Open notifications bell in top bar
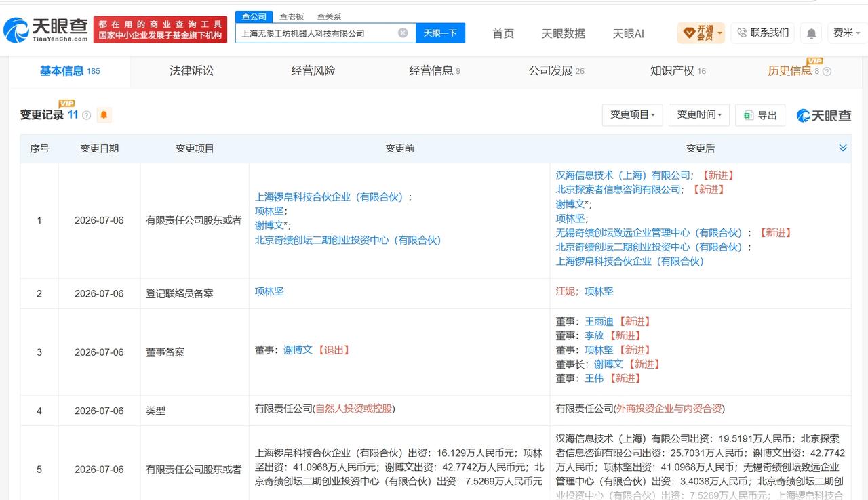This screenshot has width=868, height=500. click(x=811, y=33)
